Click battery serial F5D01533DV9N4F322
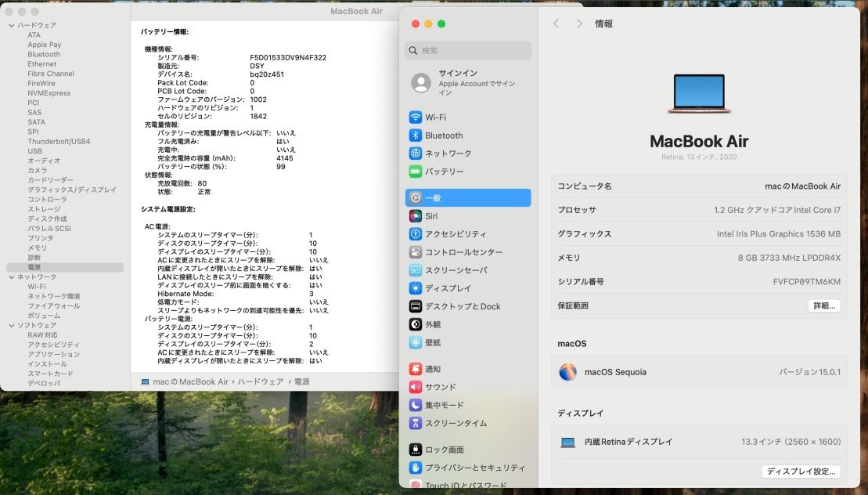 (x=288, y=58)
